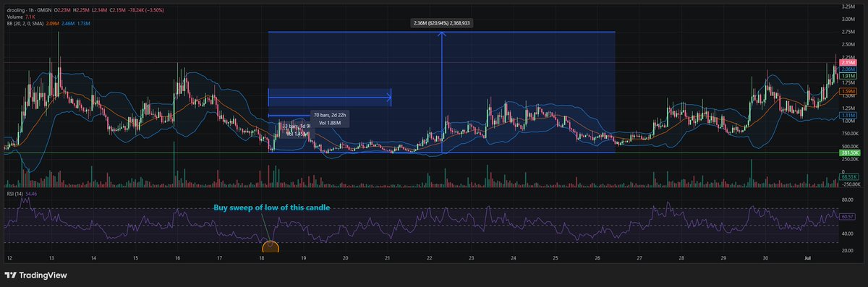This screenshot has width=868, height=287.
Task: Click the blue 1.11M price axis label
Action: [848, 116]
